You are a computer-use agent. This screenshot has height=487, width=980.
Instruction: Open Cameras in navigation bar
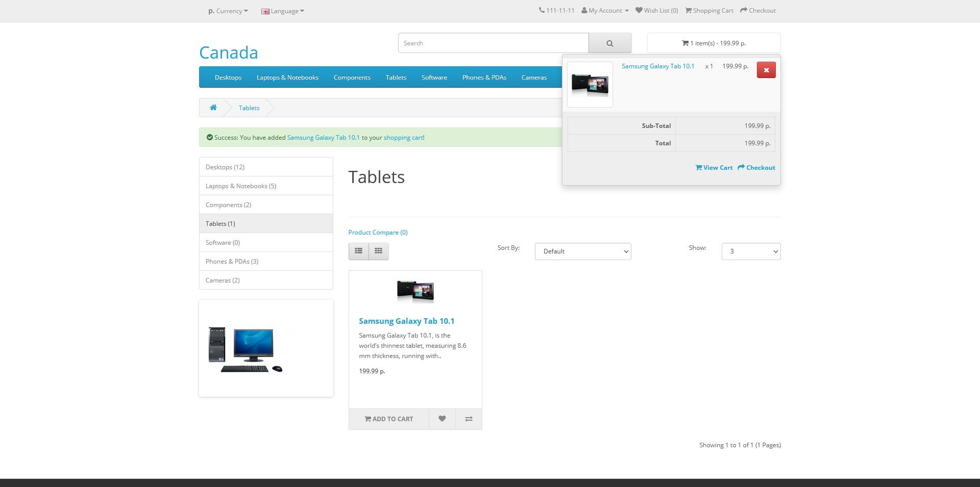click(534, 78)
